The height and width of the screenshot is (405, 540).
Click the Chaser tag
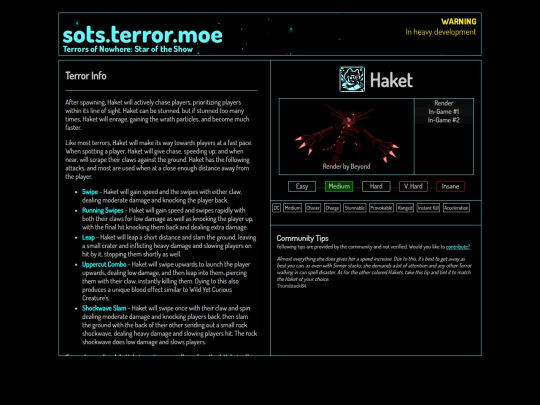[313, 208]
